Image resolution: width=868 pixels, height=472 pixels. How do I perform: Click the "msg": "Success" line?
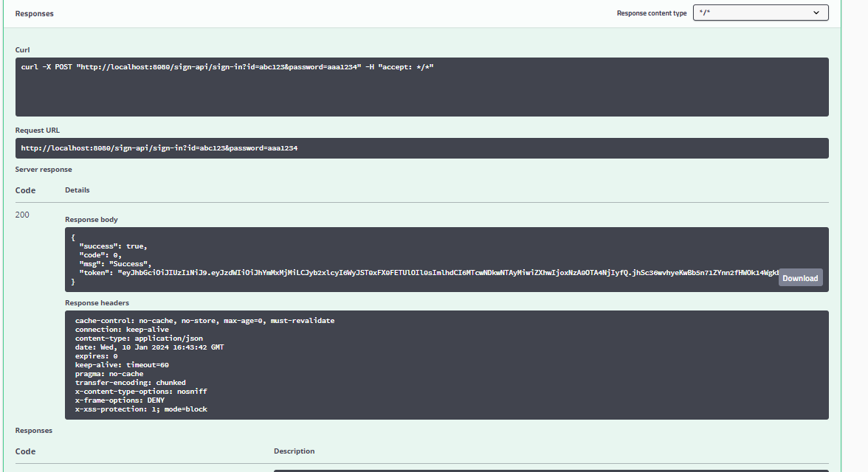[x=116, y=264]
